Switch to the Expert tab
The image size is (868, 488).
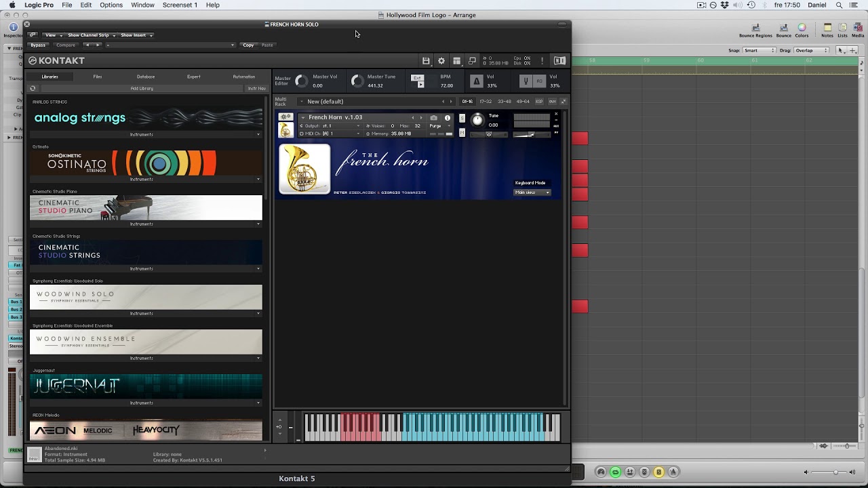[194, 77]
